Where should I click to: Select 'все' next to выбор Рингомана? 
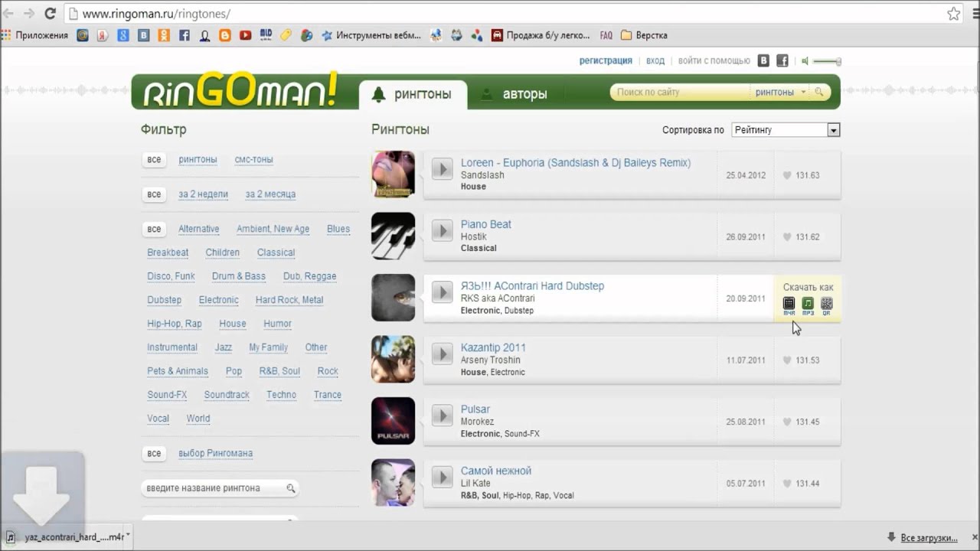point(154,453)
